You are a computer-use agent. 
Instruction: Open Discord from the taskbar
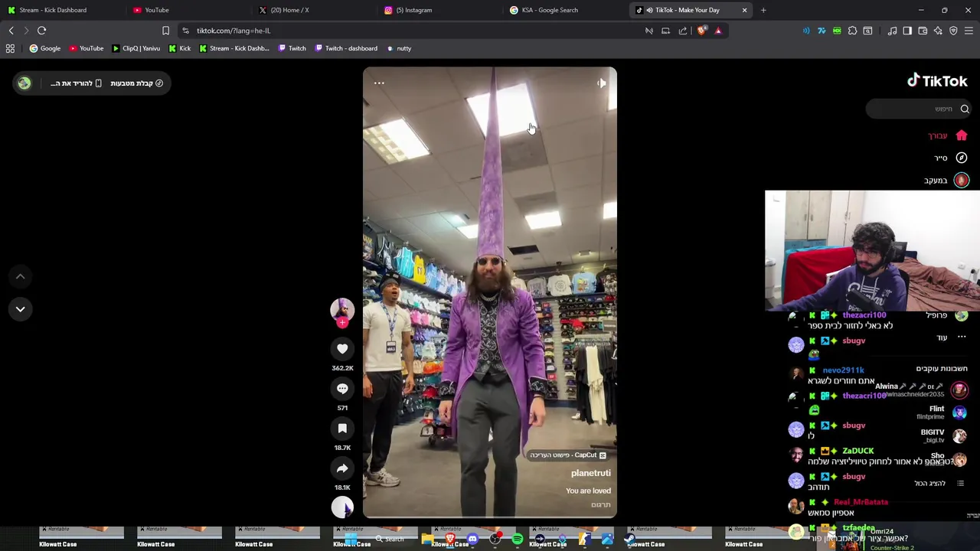[x=472, y=540]
